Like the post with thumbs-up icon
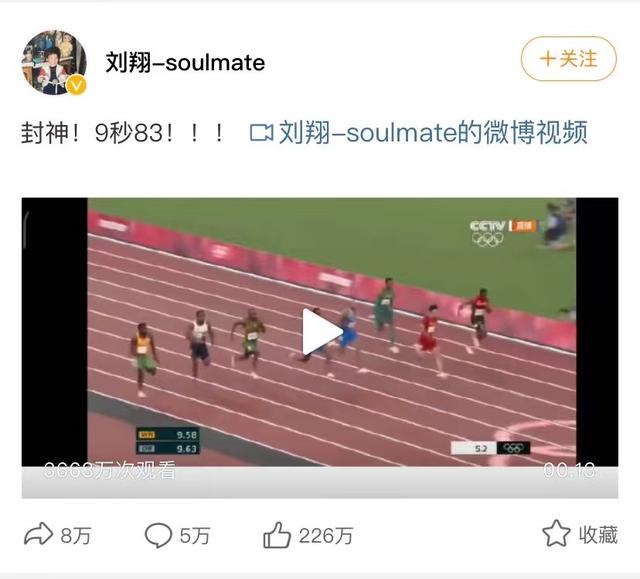 [x=277, y=535]
